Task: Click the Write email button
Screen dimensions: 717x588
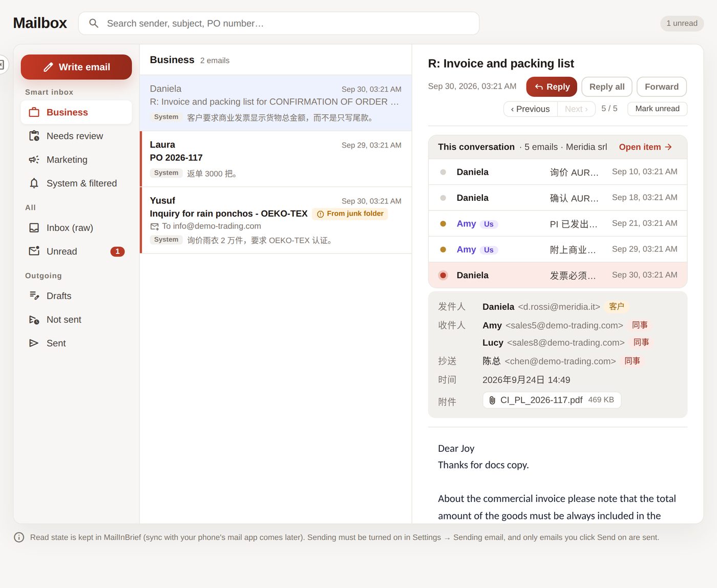Action: 76,67
